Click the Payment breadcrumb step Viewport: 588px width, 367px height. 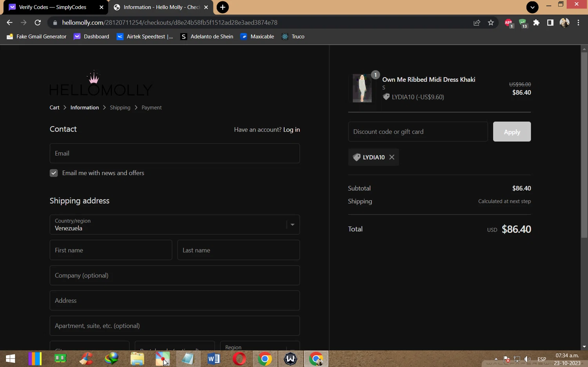pos(151,107)
